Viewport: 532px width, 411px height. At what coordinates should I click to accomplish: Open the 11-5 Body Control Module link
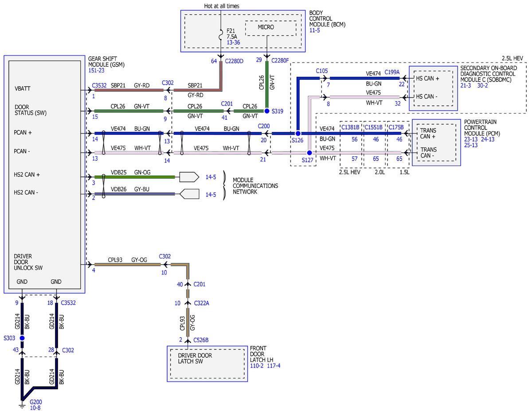(x=315, y=30)
